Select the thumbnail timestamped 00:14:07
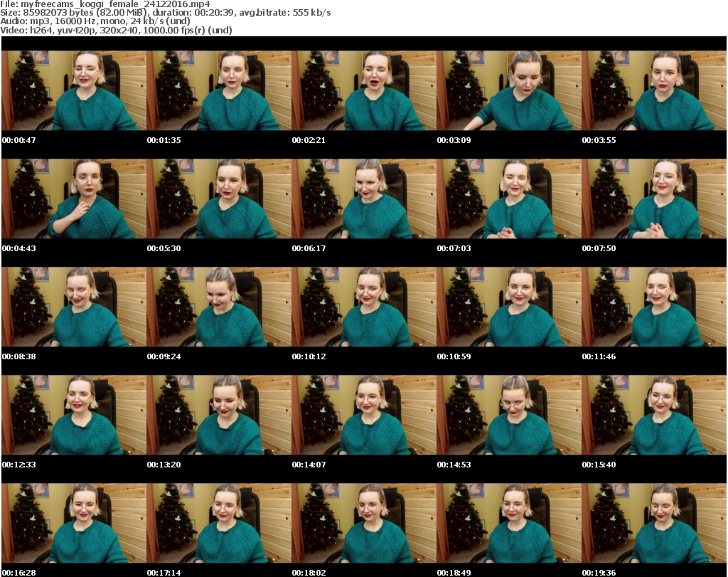 pos(364,415)
